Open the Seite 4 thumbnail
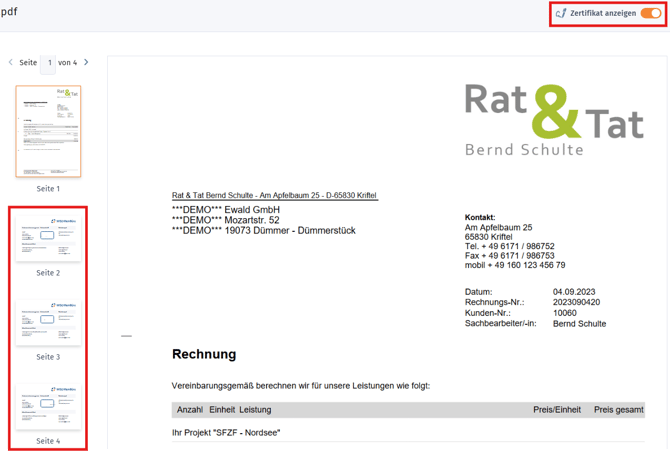Screen dimensions: 670x451 [x=48, y=406]
